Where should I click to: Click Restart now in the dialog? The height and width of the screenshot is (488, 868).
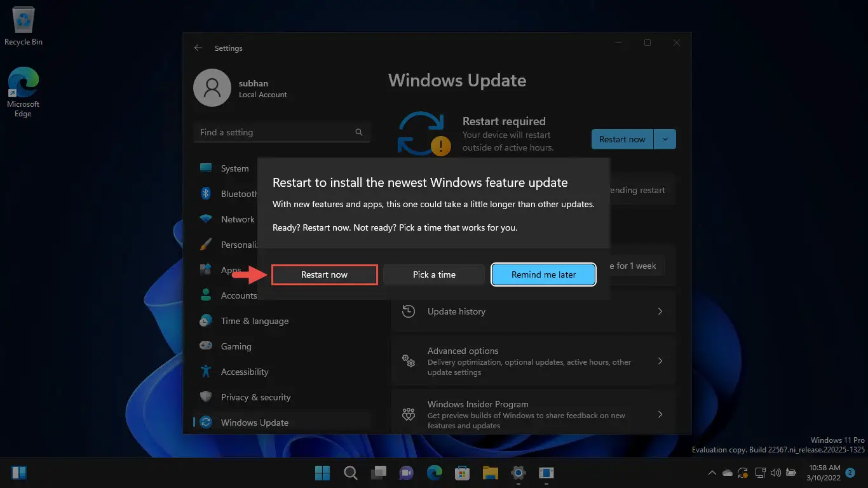pos(325,274)
